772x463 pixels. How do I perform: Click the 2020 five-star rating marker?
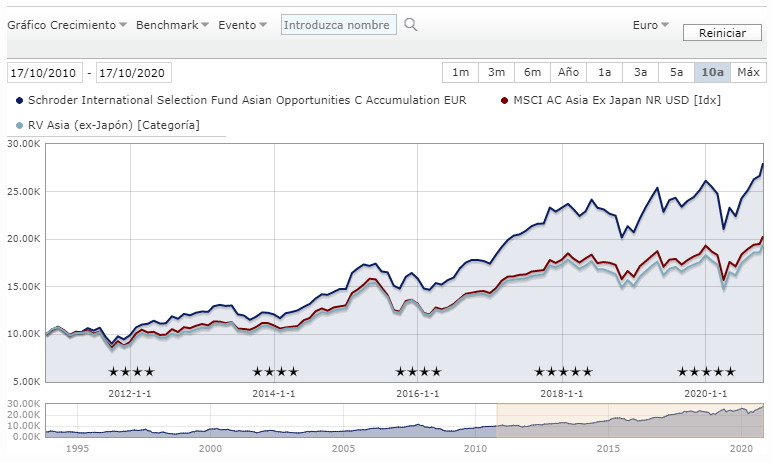click(706, 372)
